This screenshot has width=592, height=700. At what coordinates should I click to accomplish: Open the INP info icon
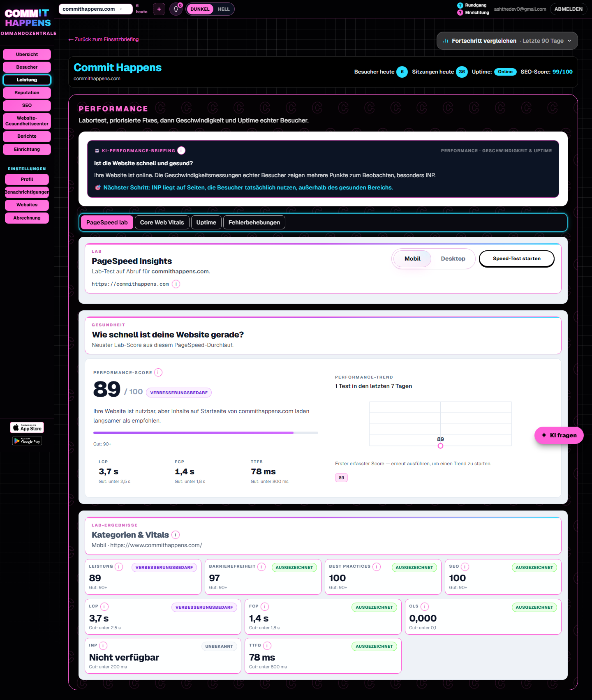pyautogui.click(x=103, y=646)
